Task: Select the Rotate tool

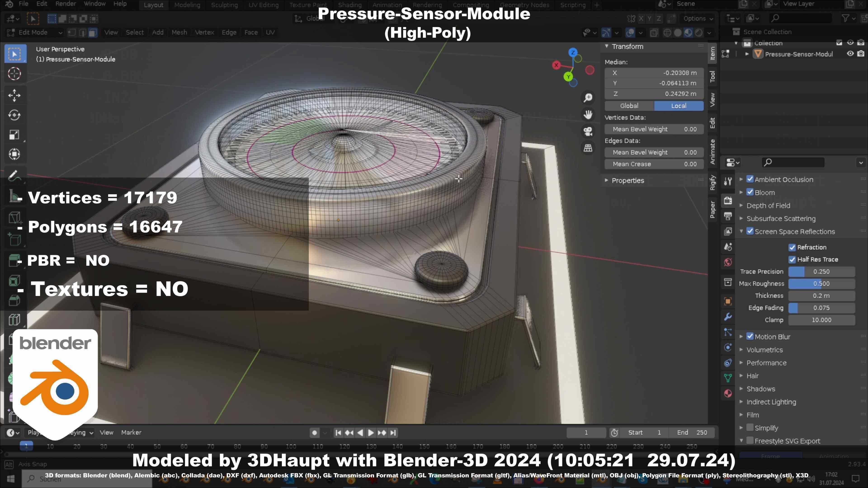Action: coord(14,115)
